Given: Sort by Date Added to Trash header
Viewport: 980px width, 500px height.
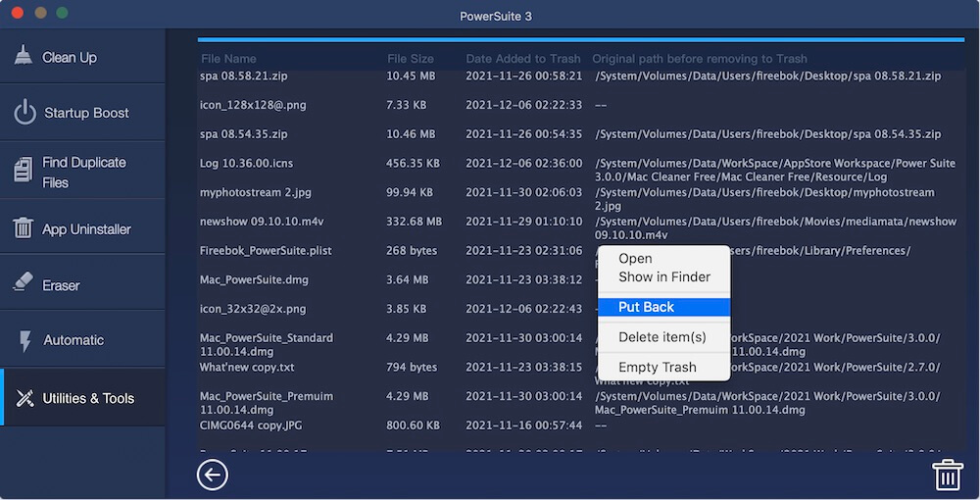Looking at the screenshot, I should pyautogui.click(x=522, y=59).
